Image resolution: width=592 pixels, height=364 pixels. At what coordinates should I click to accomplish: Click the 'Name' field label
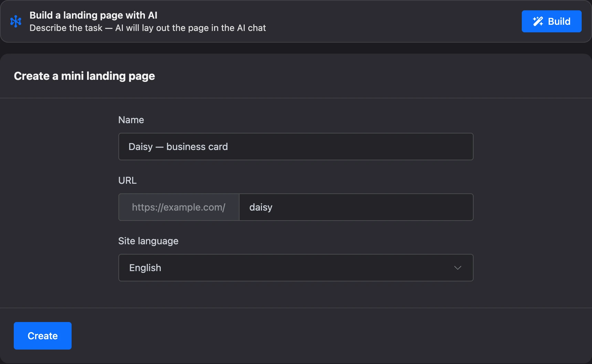tap(131, 120)
